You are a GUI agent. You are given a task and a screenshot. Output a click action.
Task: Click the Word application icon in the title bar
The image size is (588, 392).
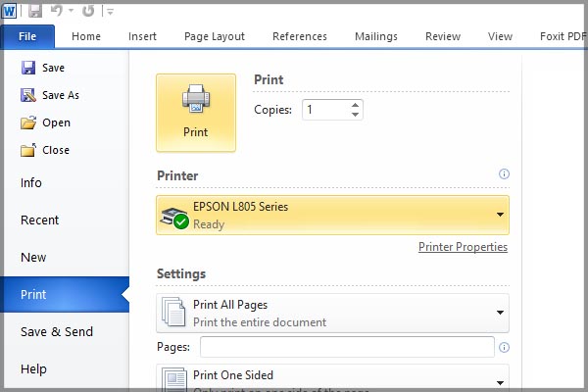coord(11,11)
